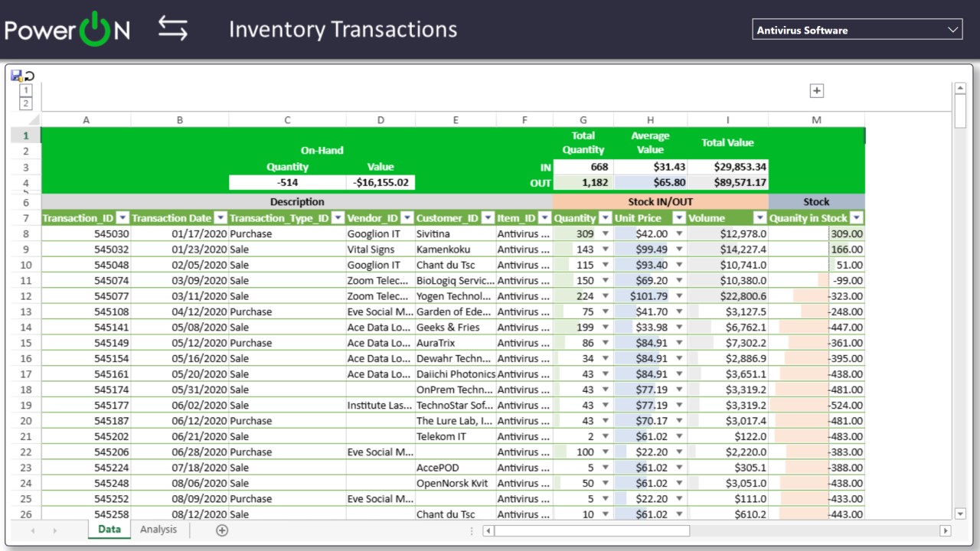Open Volume column filter dropdown
This screenshot has height=551, width=980.
[x=759, y=218]
